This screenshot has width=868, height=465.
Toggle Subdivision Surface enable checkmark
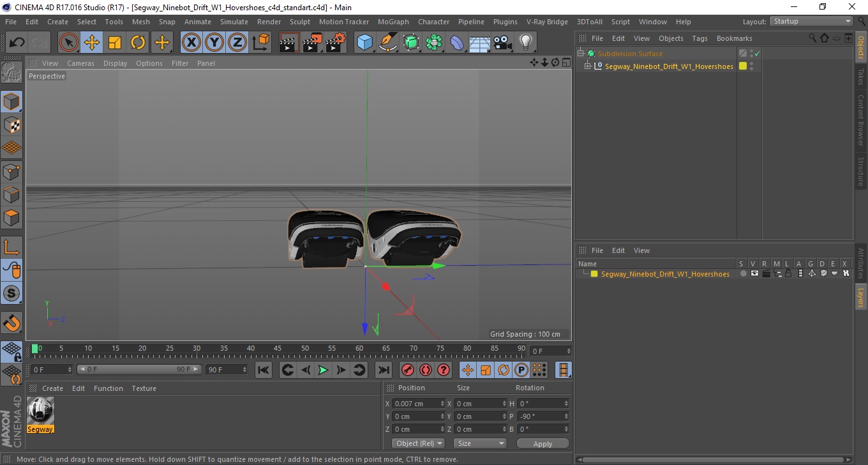(x=758, y=54)
